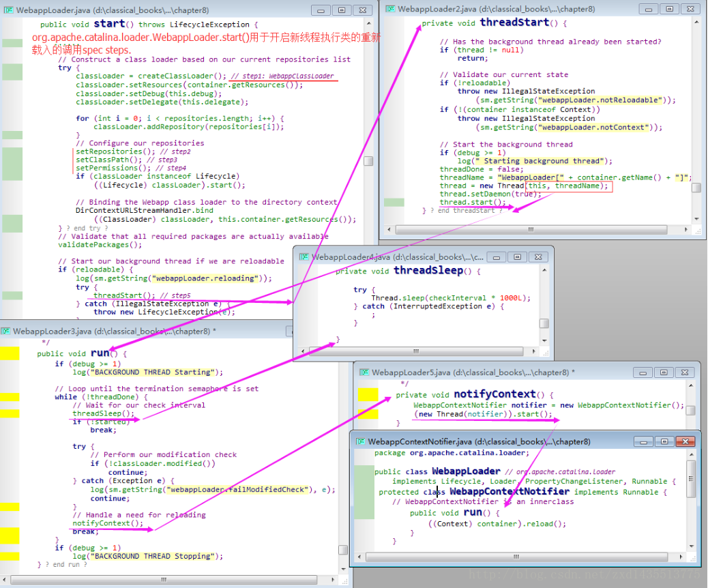Click horizontal scrollbar thumb in WebappLoader2.java window
Image resolution: width=708 pixels, height=588 pixels.
coord(531,229)
